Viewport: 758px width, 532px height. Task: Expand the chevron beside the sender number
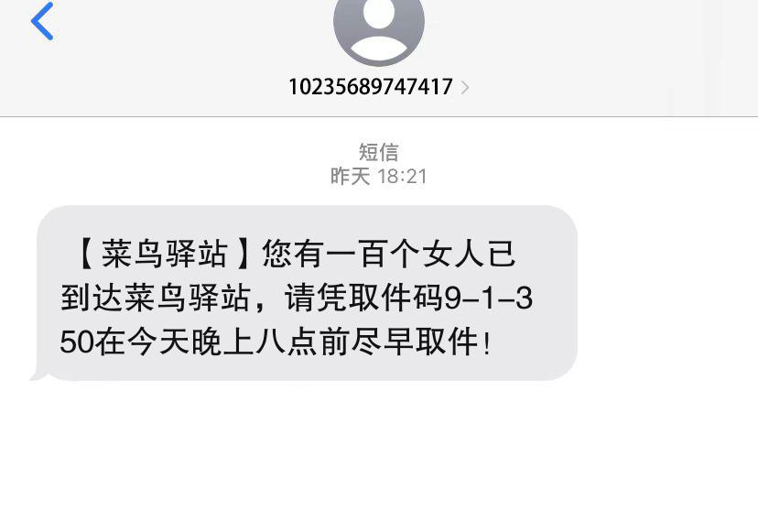[x=464, y=88]
